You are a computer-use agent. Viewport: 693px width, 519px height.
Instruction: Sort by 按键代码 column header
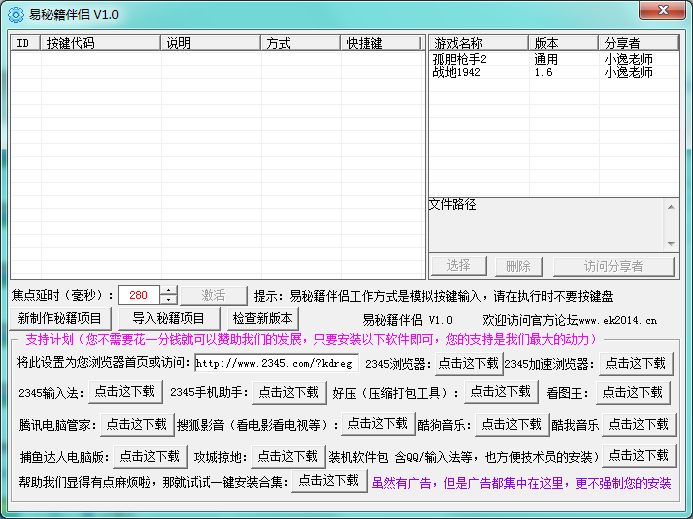[100, 43]
